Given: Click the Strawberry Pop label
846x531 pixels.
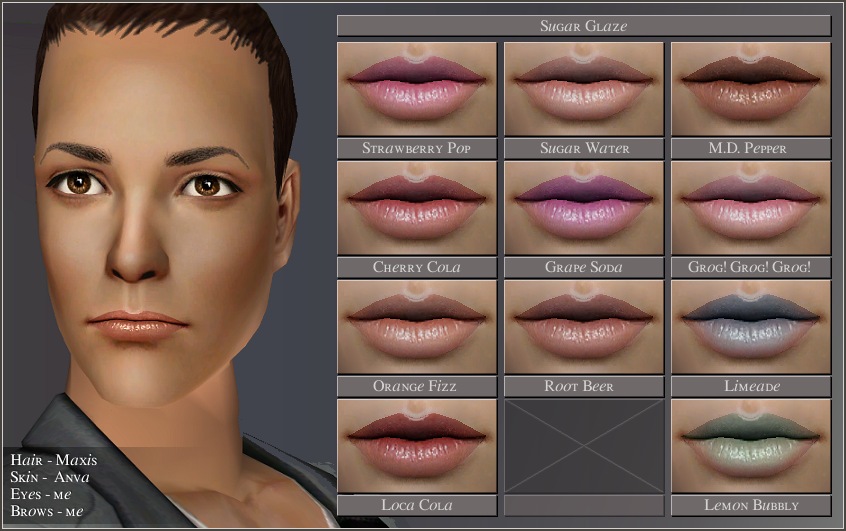Looking at the screenshot, I should click(x=417, y=148).
